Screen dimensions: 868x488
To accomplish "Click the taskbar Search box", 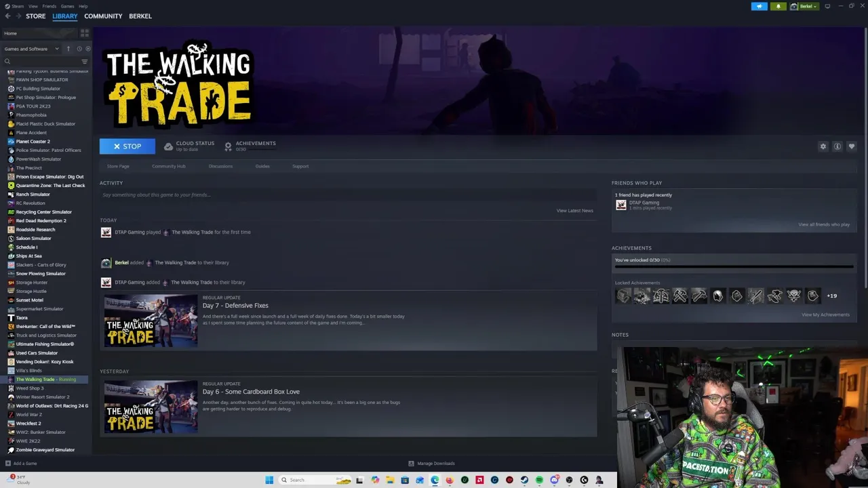I will (315, 480).
